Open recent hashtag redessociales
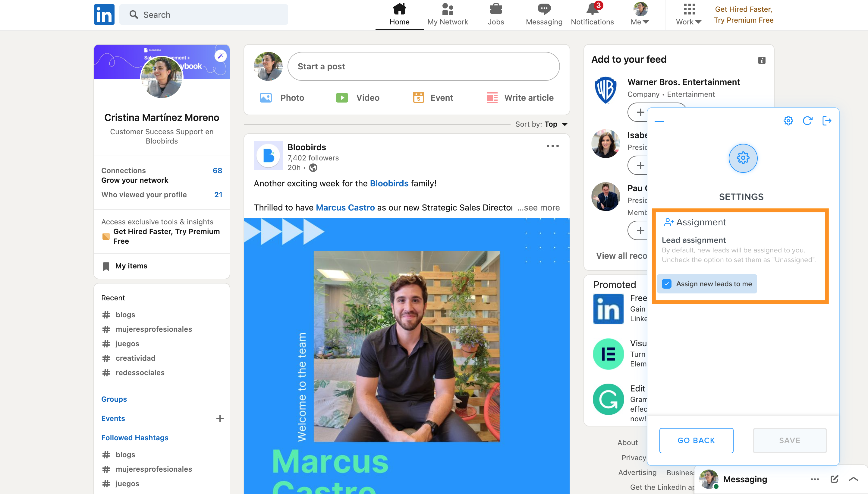Screen dimensions: 868x494 (x=140, y=372)
